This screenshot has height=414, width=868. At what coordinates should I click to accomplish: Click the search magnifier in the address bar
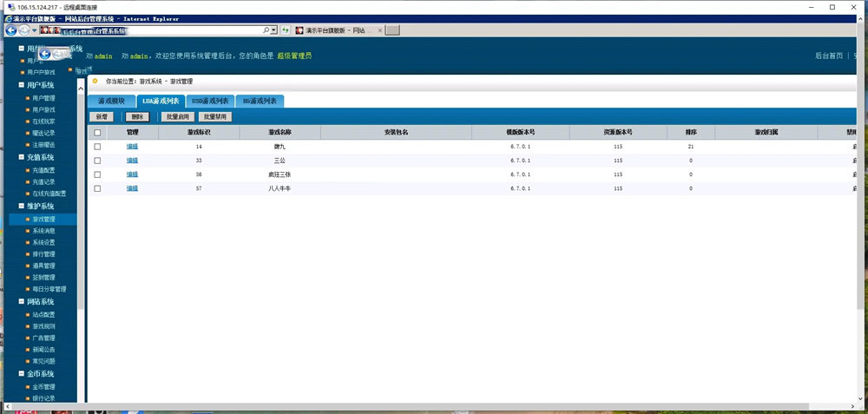(x=266, y=30)
